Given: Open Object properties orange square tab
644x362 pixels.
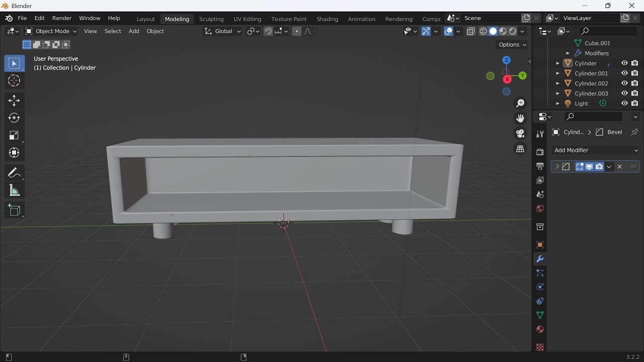Looking at the screenshot, I should click(x=540, y=245).
